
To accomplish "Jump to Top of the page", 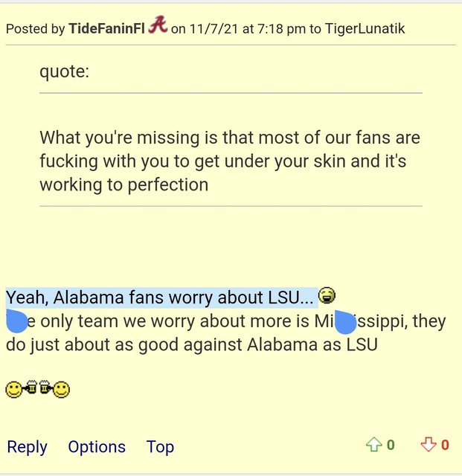I will 160,447.
